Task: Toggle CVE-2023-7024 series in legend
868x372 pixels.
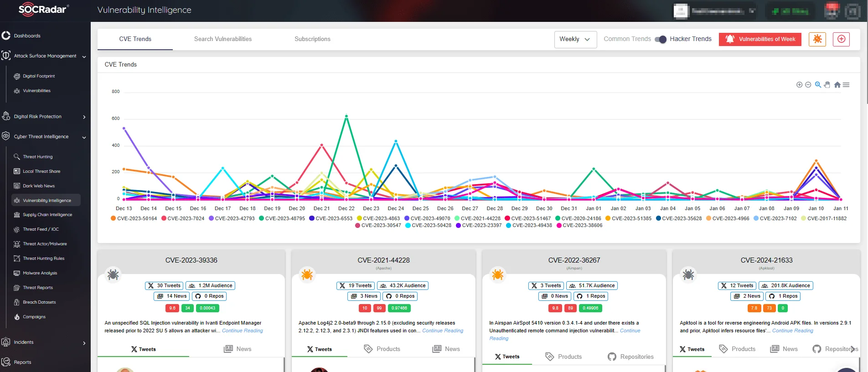Action: coord(183,218)
